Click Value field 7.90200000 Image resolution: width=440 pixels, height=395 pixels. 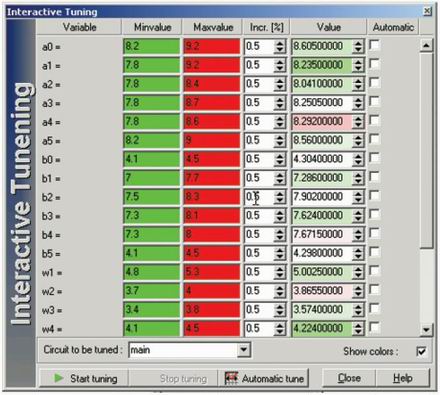(x=322, y=197)
